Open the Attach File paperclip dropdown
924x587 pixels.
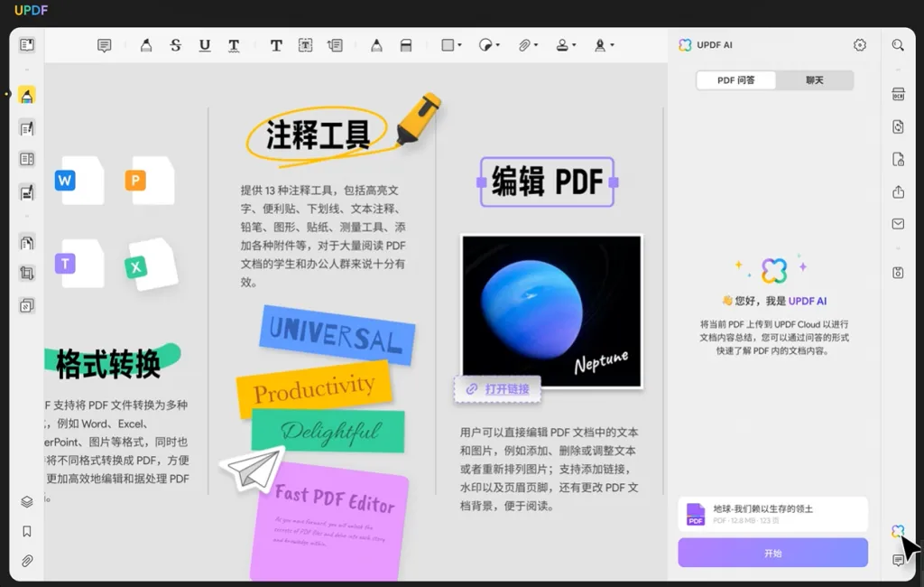point(528,45)
